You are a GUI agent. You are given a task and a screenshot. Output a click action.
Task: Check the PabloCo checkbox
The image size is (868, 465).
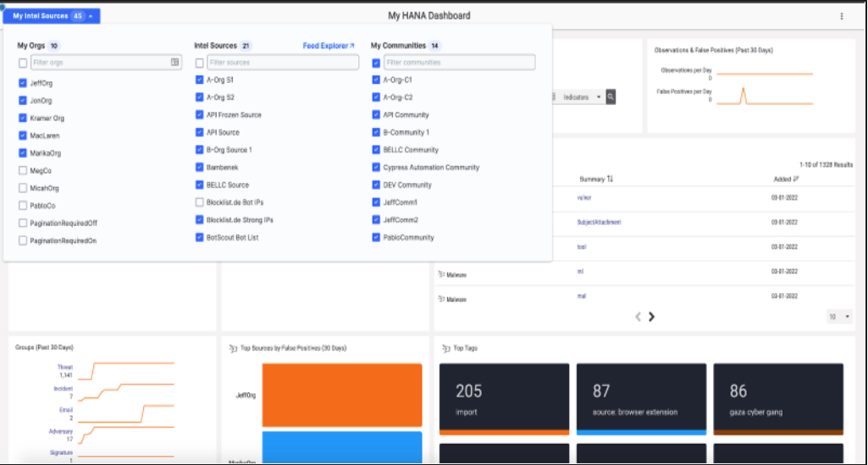(x=23, y=205)
